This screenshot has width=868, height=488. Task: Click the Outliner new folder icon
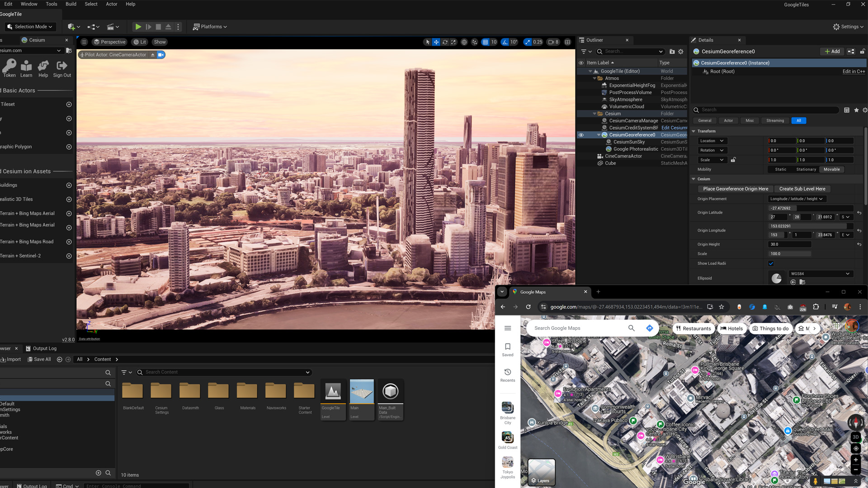(x=672, y=52)
